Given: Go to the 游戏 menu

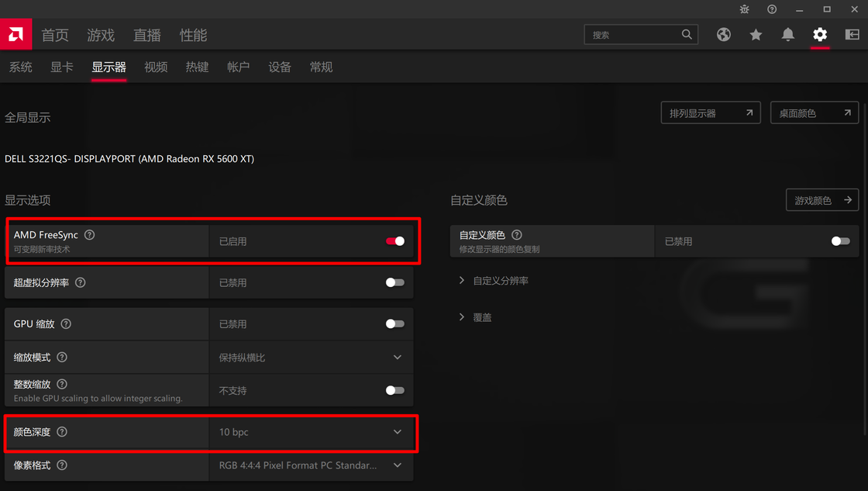Looking at the screenshot, I should coord(101,35).
